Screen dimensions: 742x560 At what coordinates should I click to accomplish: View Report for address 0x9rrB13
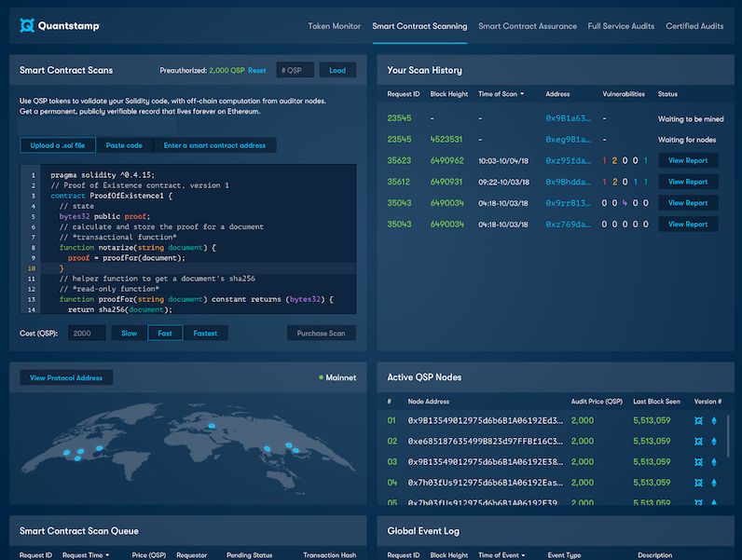pyautogui.click(x=688, y=203)
